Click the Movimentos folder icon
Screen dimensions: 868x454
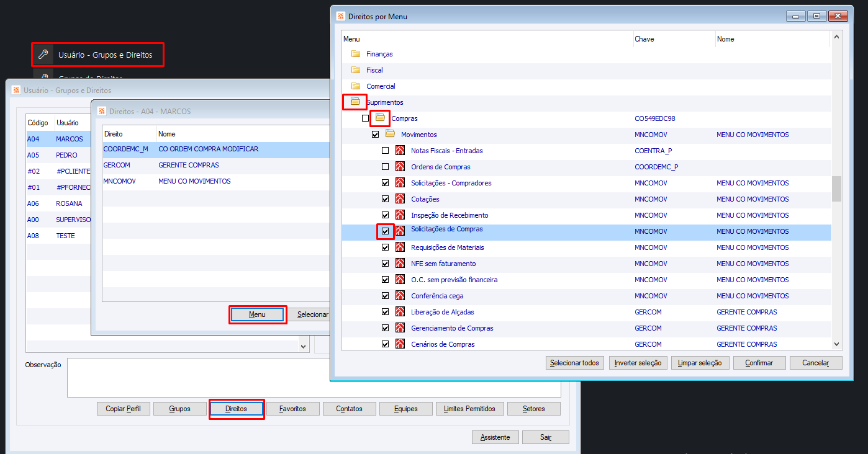[x=391, y=134]
